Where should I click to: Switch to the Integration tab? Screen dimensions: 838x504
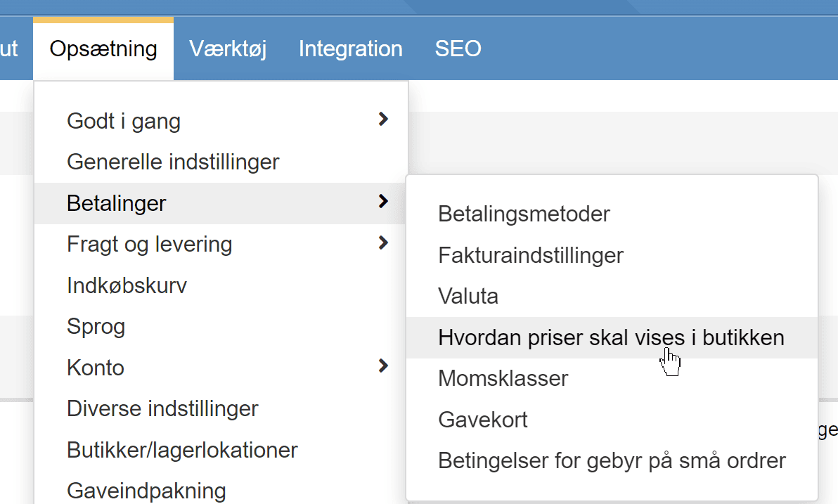pos(351,49)
